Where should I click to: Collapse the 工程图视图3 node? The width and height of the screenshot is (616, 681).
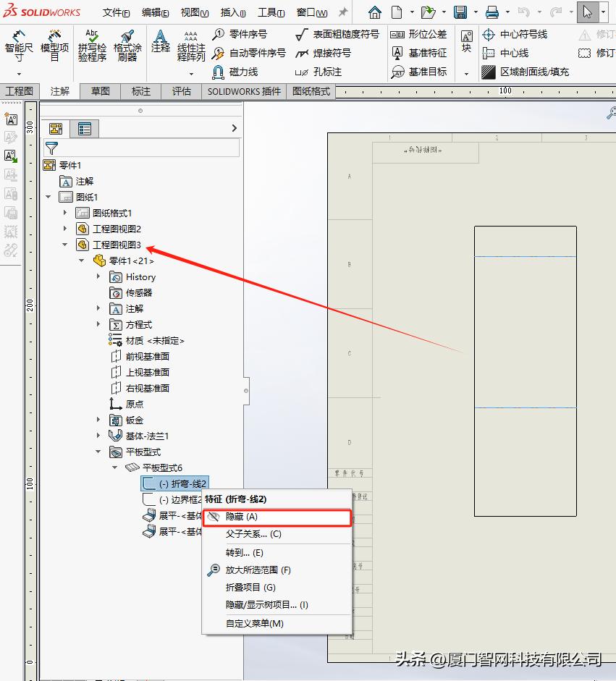[x=64, y=245]
